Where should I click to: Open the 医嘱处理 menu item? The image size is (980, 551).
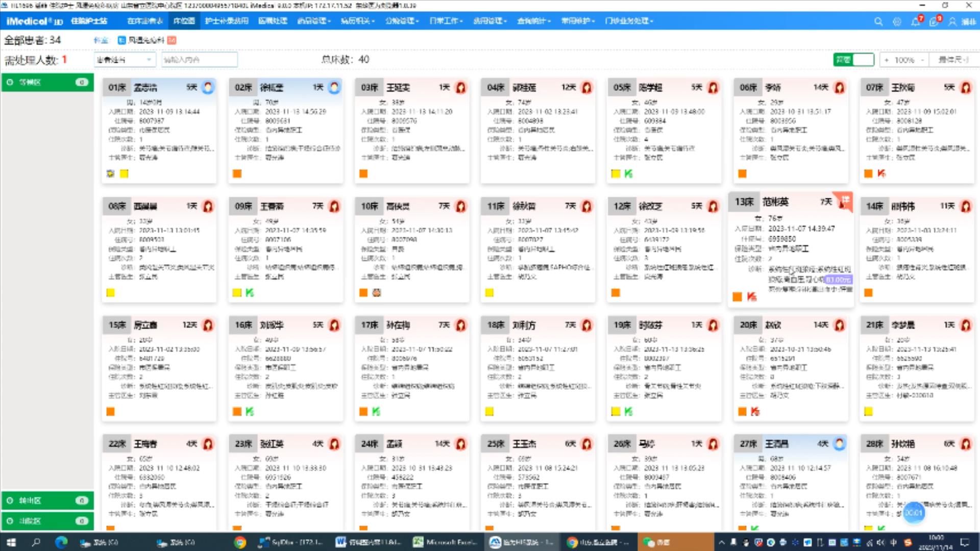tap(273, 21)
